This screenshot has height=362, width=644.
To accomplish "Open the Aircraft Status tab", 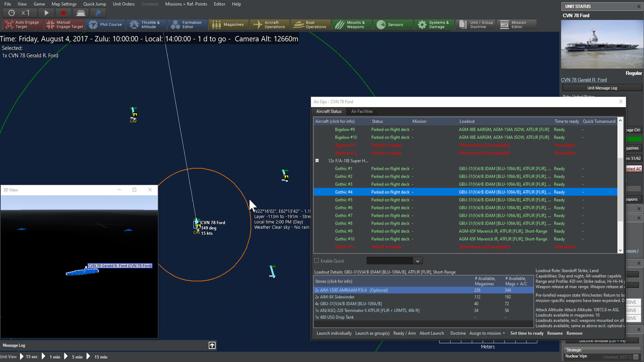I will pos(328,111).
